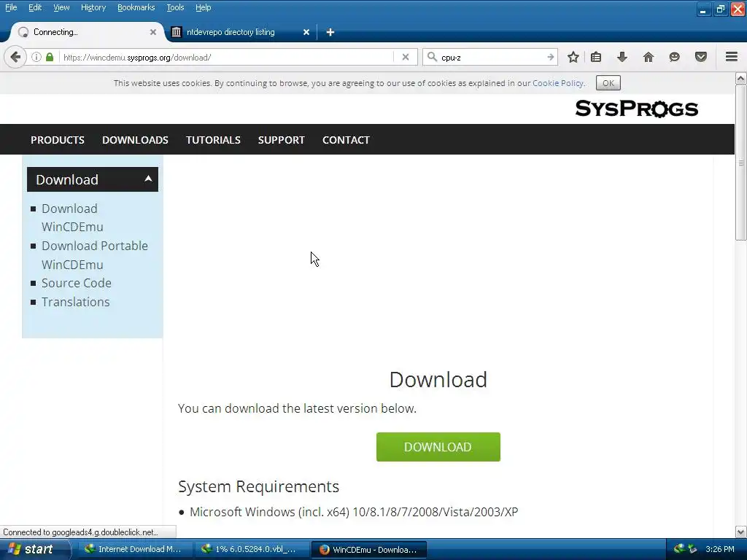Accept cookies with the OK button

[x=608, y=83]
